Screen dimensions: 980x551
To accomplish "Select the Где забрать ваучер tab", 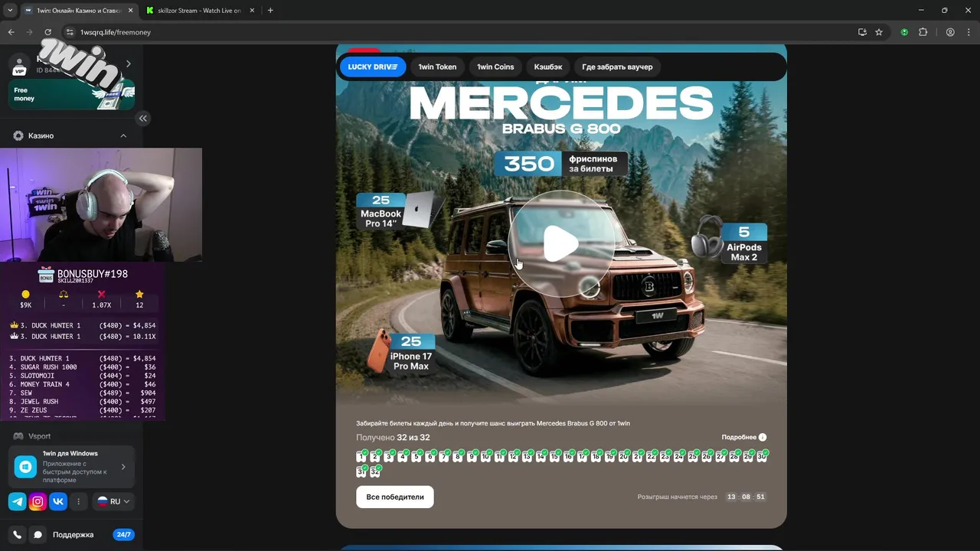I will (617, 67).
